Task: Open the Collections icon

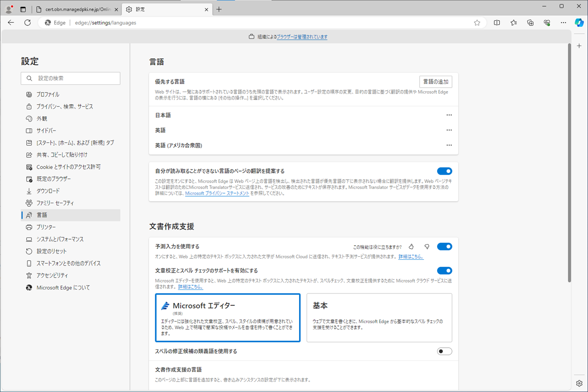Action: click(530, 23)
